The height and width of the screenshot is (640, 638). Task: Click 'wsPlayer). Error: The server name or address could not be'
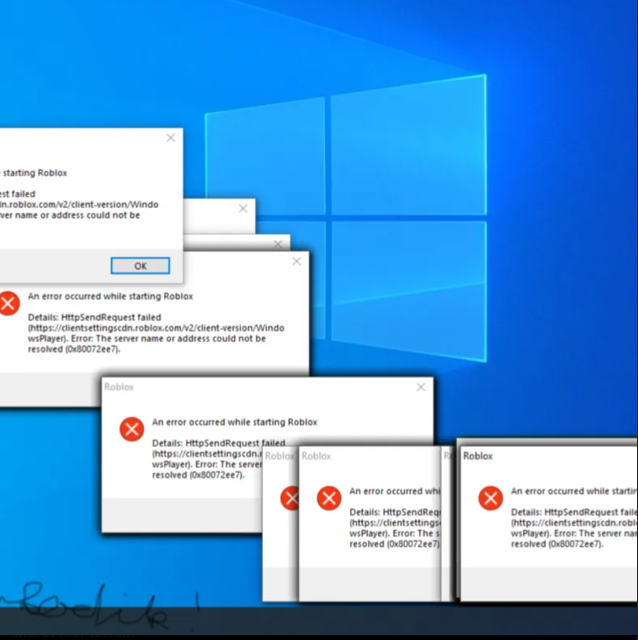(x=147, y=338)
